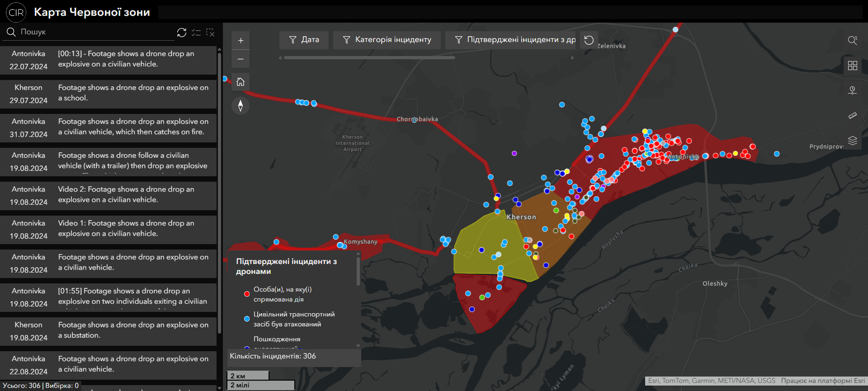Reset map to home view

(x=241, y=82)
